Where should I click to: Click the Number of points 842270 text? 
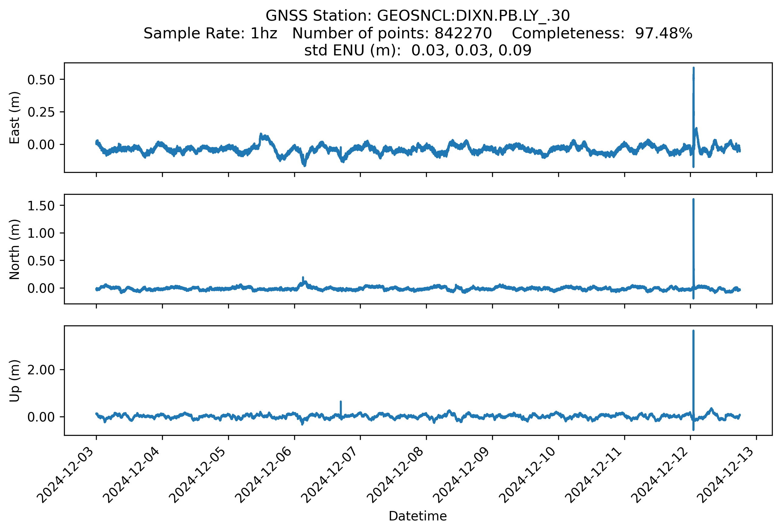392,33
